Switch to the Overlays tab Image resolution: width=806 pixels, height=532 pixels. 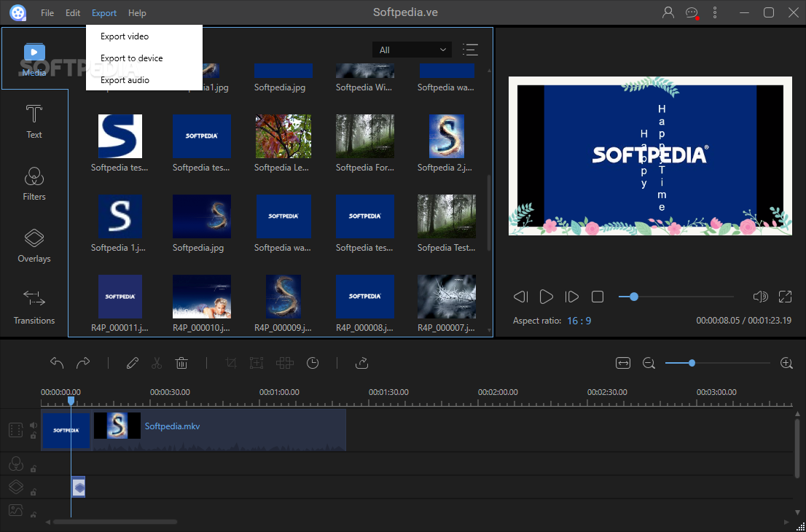34,246
